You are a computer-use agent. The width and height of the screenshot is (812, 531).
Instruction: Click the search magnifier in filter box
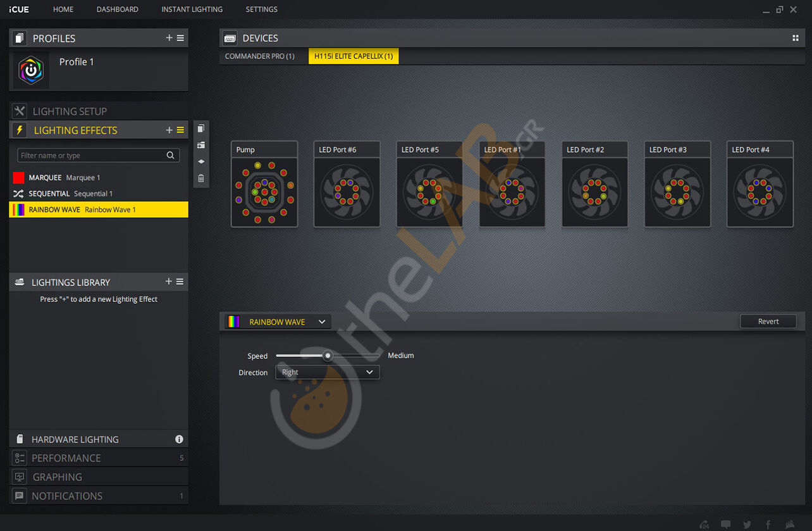(170, 155)
